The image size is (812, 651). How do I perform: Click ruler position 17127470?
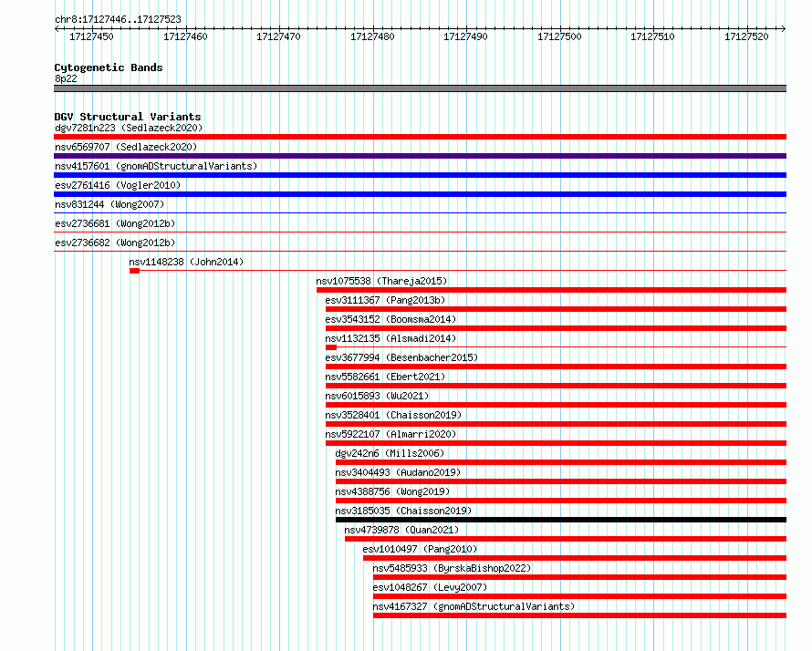278,36
